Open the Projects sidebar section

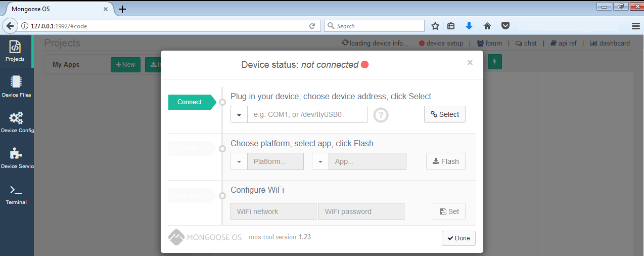(15, 51)
